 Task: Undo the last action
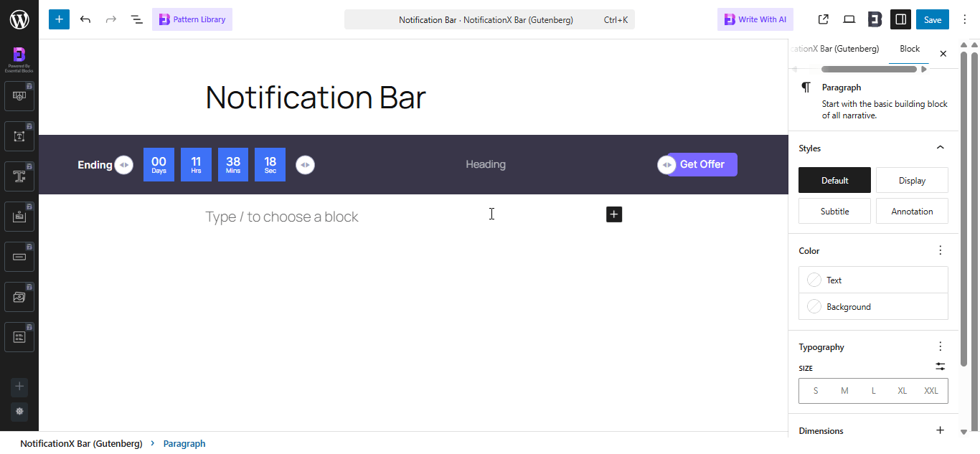pos(85,19)
